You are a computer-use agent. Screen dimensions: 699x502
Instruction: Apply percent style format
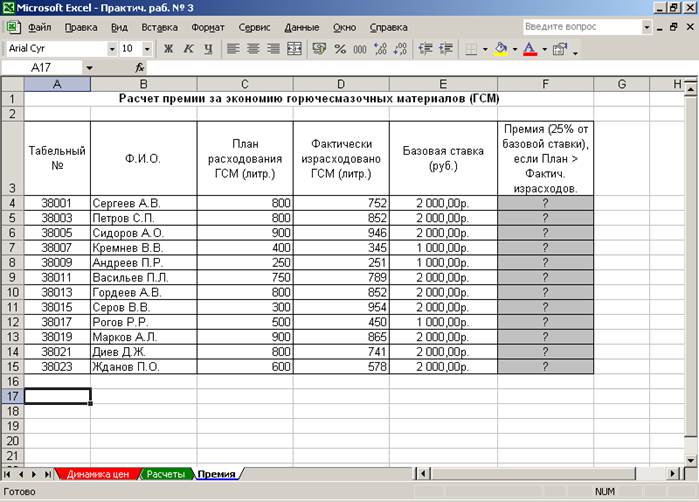coord(340,48)
